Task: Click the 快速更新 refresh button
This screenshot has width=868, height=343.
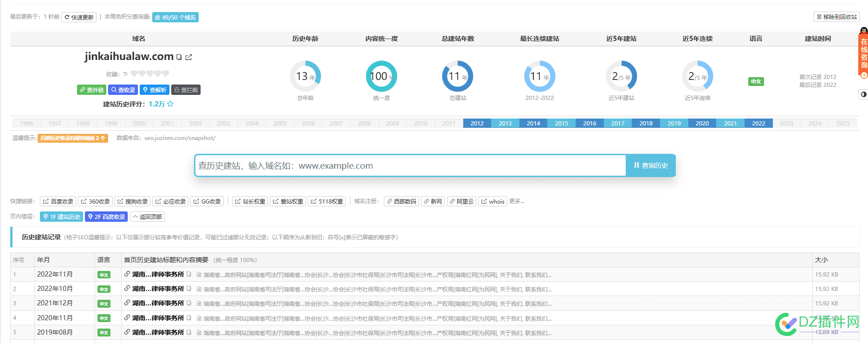Action: coord(79,17)
